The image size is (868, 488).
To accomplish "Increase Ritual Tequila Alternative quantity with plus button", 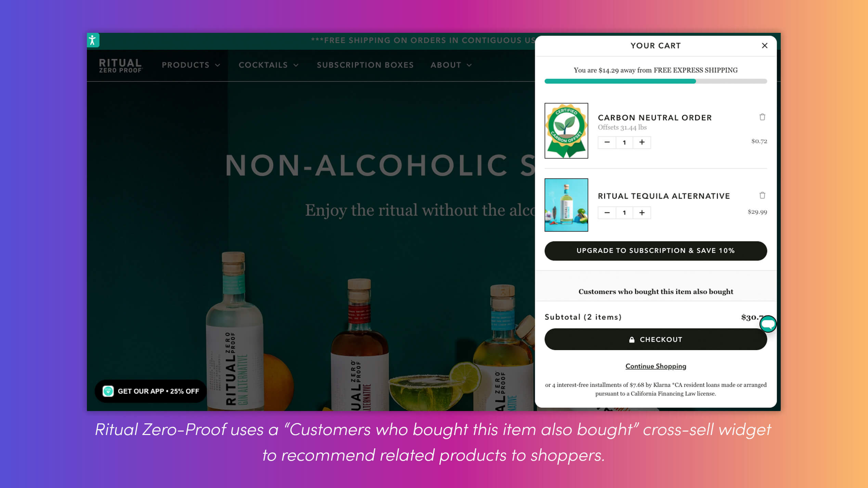I will click(642, 213).
